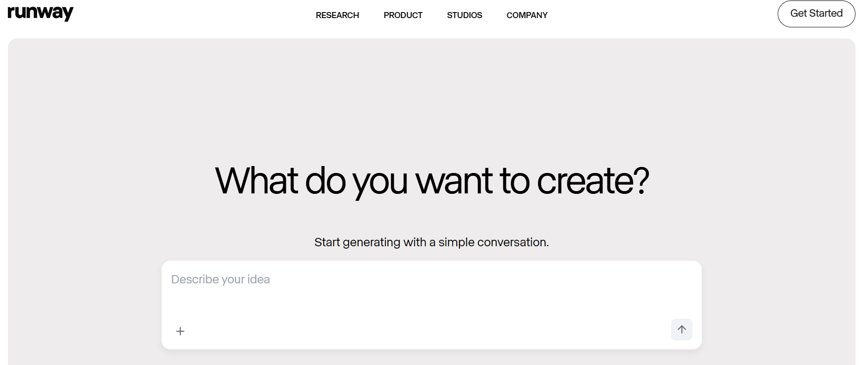Open the COMPANY navigation menu

[x=527, y=15]
